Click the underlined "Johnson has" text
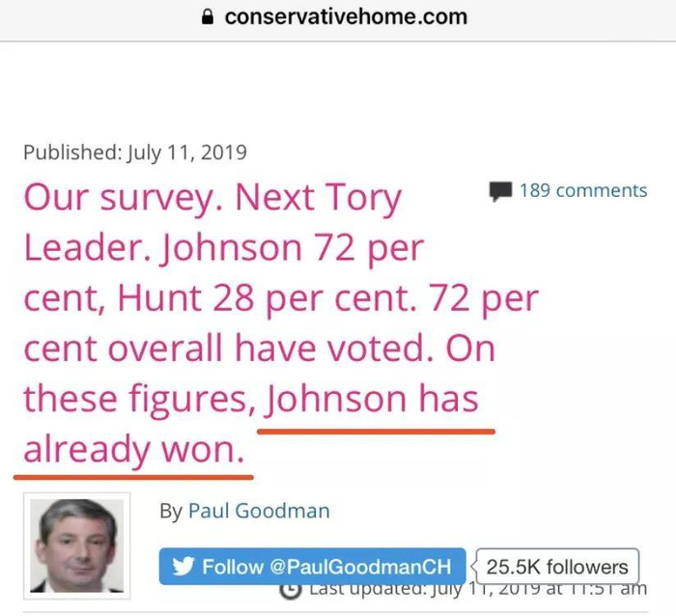This screenshot has width=676, height=616. click(373, 399)
